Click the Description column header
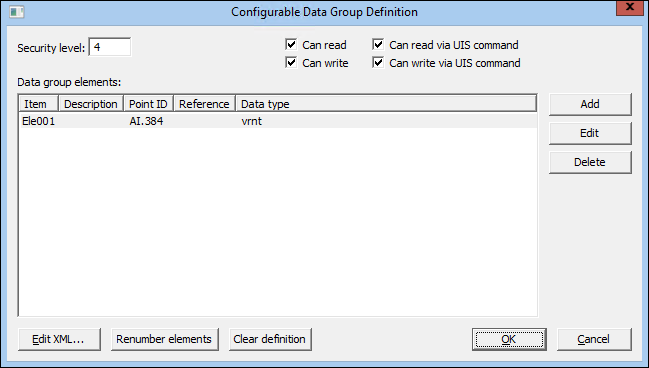Image resolution: width=649 pixels, height=368 pixels. tap(91, 103)
